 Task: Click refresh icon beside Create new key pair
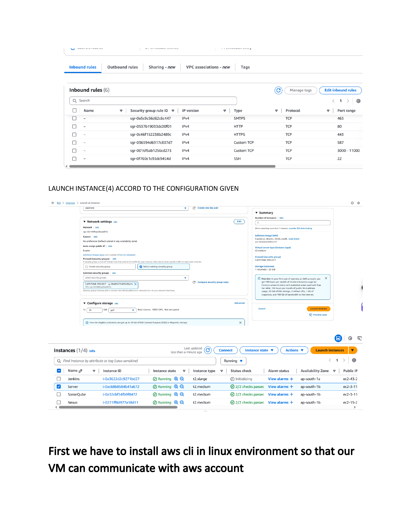194,208
